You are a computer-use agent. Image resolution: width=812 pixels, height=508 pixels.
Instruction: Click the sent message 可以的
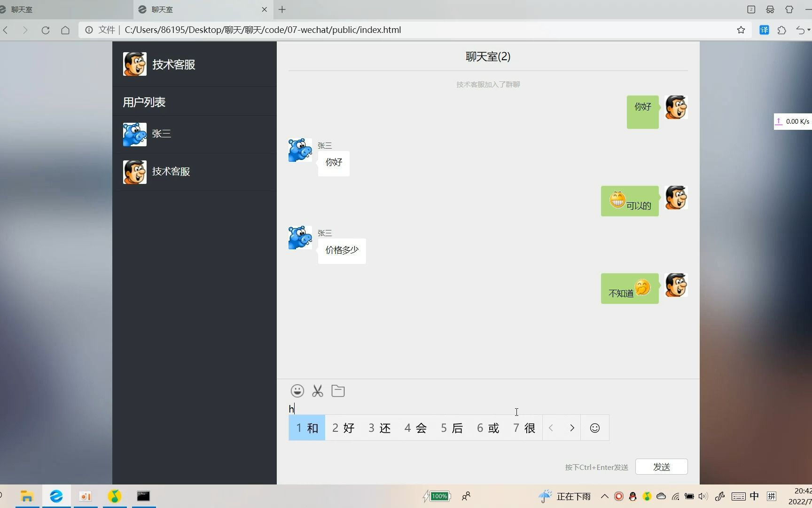pyautogui.click(x=630, y=201)
